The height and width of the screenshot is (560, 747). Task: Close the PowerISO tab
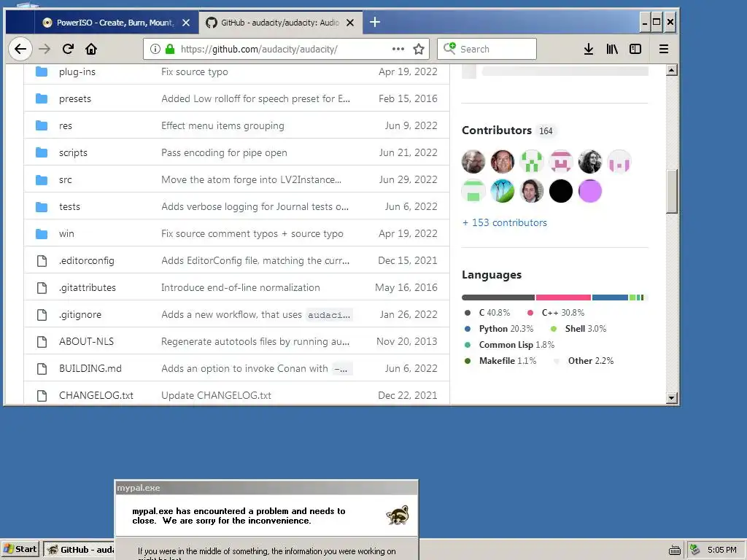tap(186, 23)
